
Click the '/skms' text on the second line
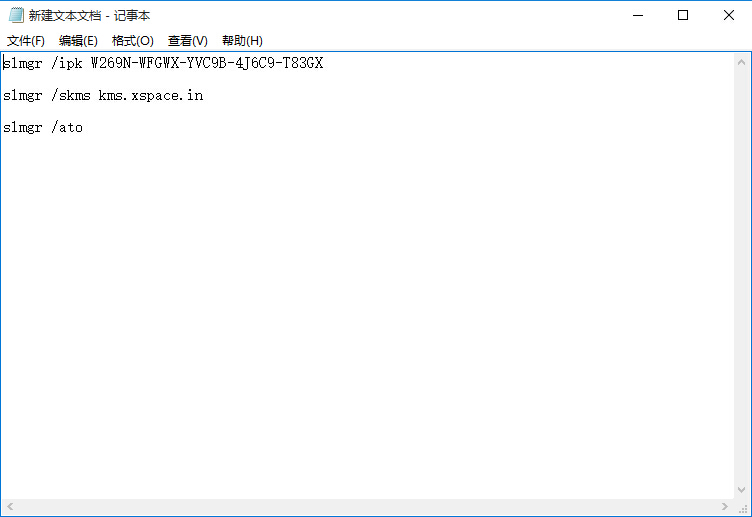[x=71, y=95]
